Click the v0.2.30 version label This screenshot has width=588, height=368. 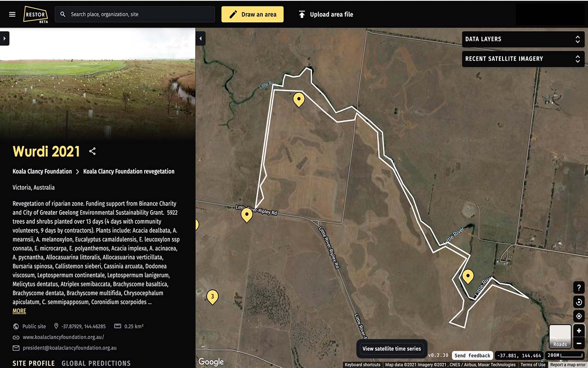438,356
